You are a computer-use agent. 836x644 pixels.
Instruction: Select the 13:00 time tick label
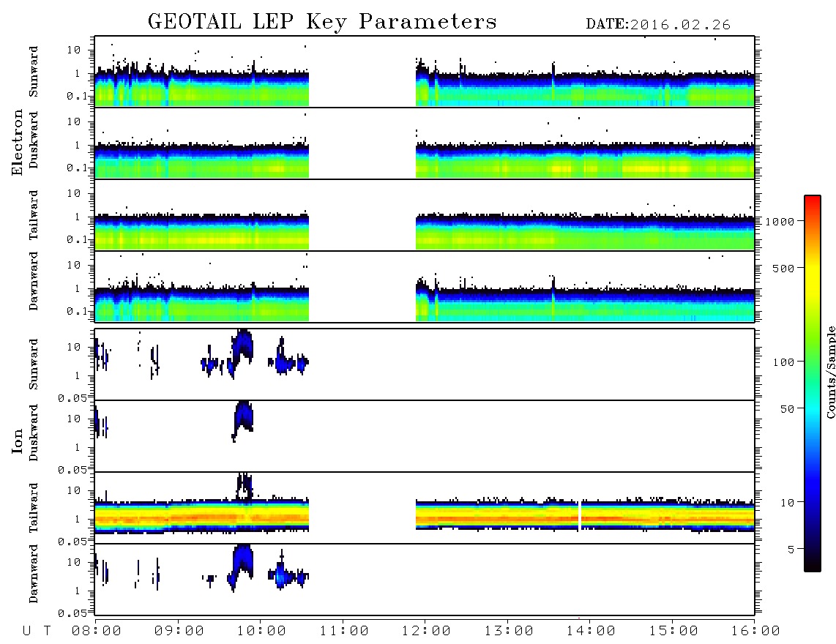(509, 631)
